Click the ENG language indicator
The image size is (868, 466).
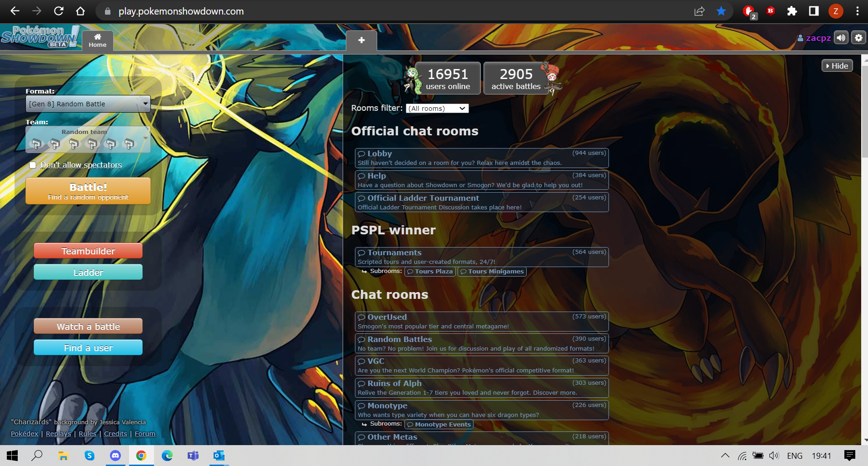[795, 456]
